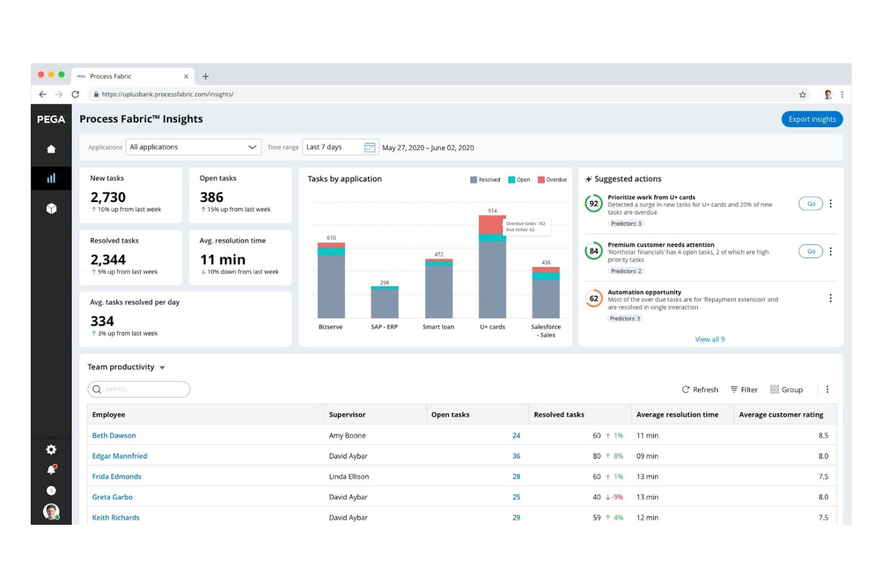Click the Overdue legend color swatch
The image size is (882, 588).
click(541, 179)
